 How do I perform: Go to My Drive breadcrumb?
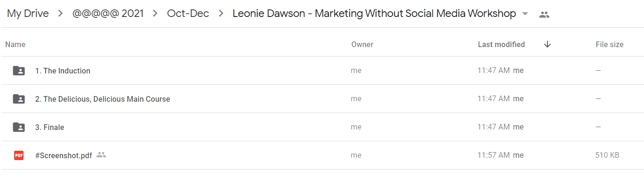tap(28, 14)
